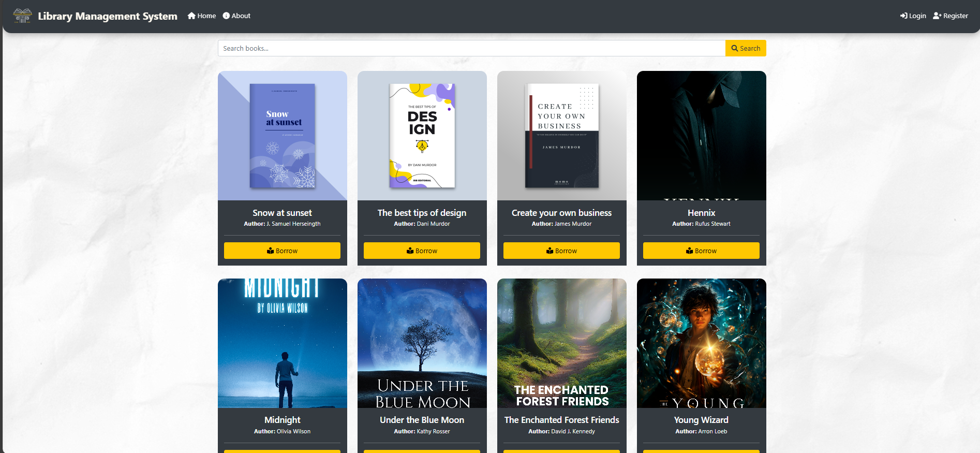This screenshot has width=980, height=453.
Task: Select the title 'Under the Blue Moon'
Action: (422, 420)
